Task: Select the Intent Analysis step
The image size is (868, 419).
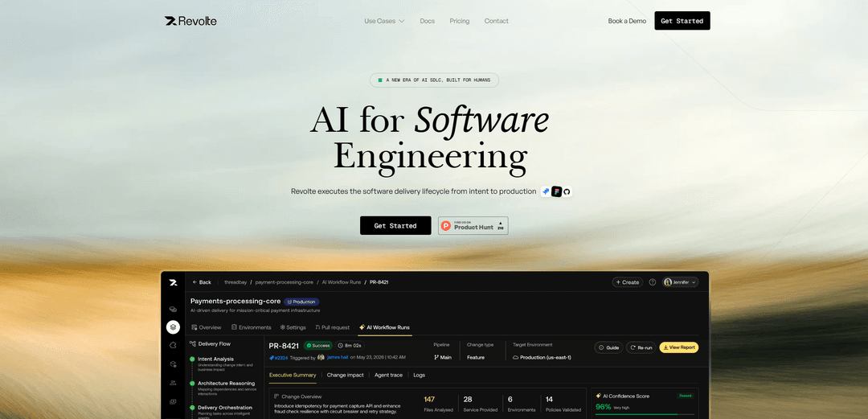Action: point(221,362)
